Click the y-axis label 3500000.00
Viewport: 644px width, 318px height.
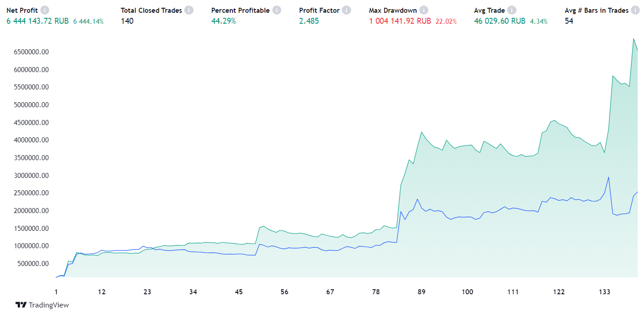pyautogui.click(x=31, y=158)
